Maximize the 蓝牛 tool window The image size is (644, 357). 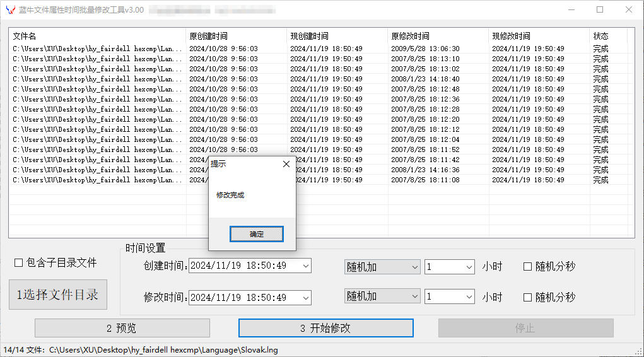pyautogui.click(x=600, y=10)
